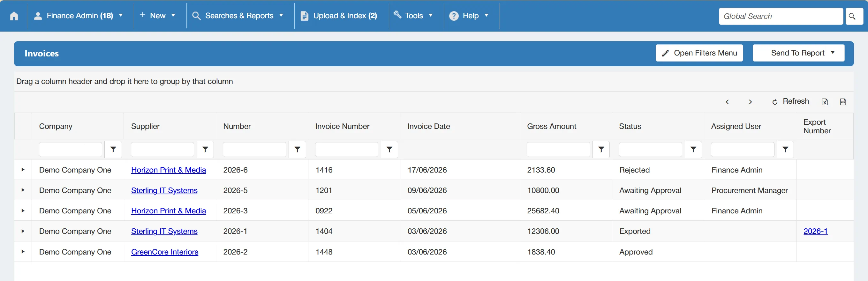Expand row for invoice 2026-3
868x281 pixels.
[23, 211]
